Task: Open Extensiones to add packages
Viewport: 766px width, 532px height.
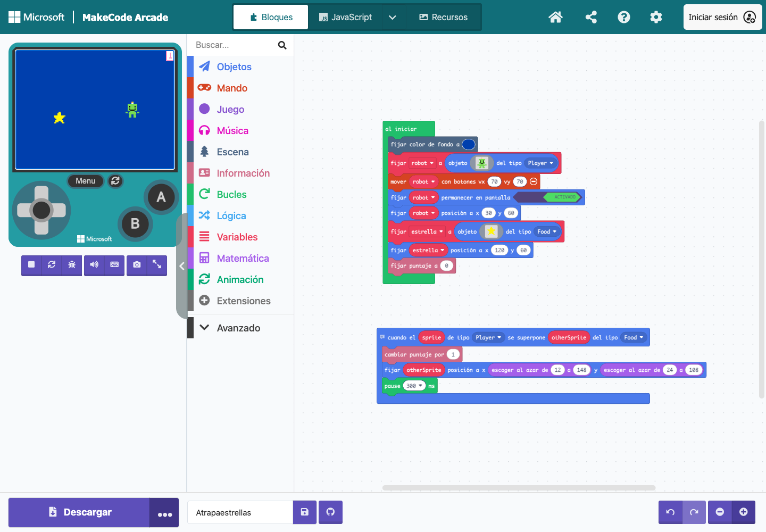Action: [x=240, y=301]
